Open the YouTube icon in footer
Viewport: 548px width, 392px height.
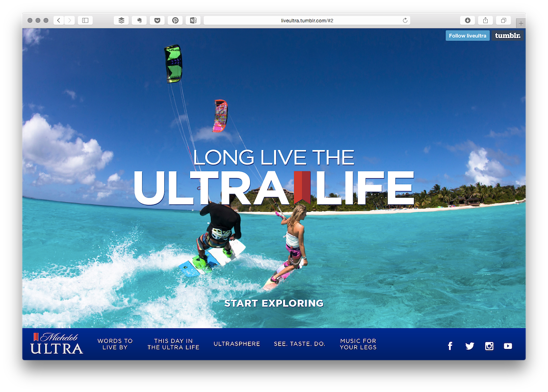tap(508, 346)
